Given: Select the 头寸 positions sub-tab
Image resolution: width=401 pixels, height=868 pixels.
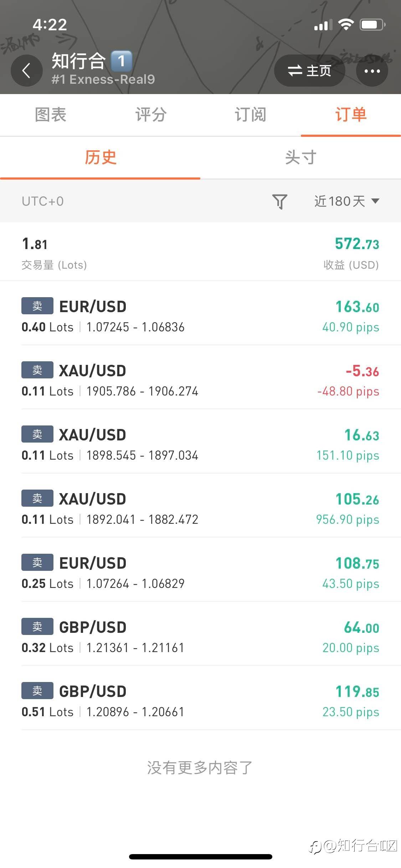Looking at the screenshot, I should tap(300, 157).
